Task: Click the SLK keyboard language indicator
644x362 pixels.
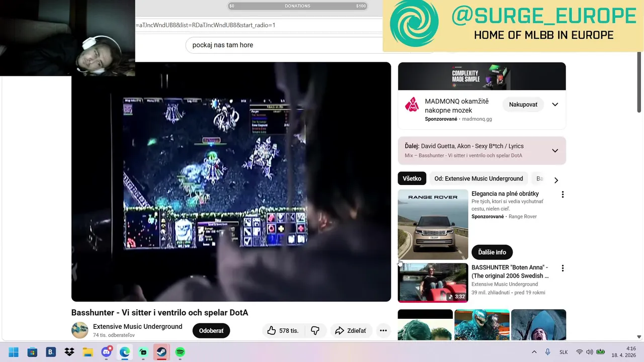Action: coord(563,352)
